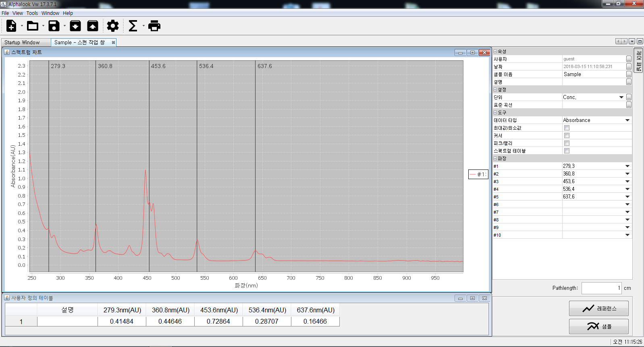
Task: Open the Tools menu
Action: click(32, 13)
